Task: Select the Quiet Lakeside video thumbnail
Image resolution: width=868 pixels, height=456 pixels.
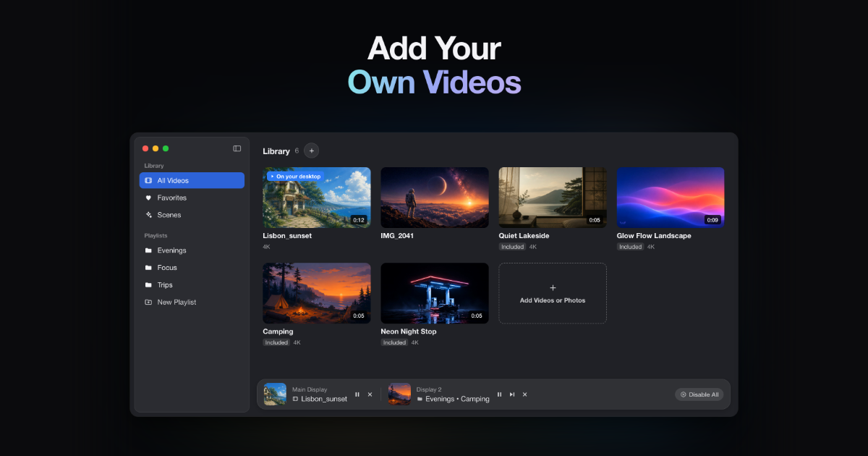Action: [x=553, y=198]
